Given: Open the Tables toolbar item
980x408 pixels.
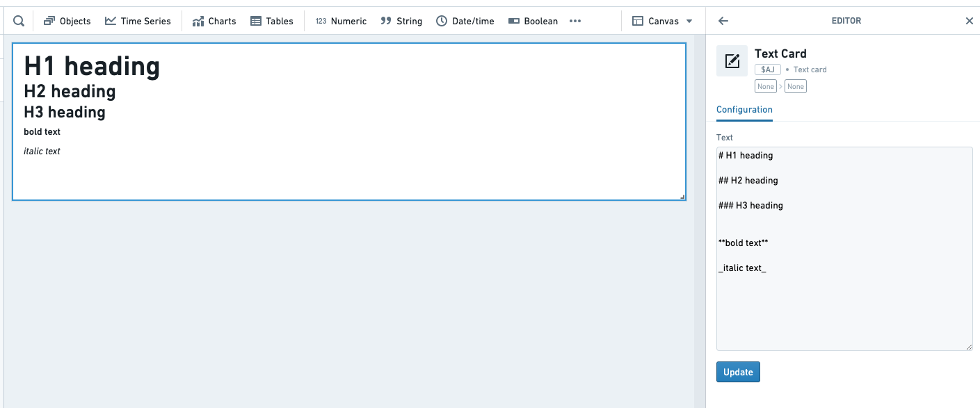Looking at the screenshot, I should point(272,21).
